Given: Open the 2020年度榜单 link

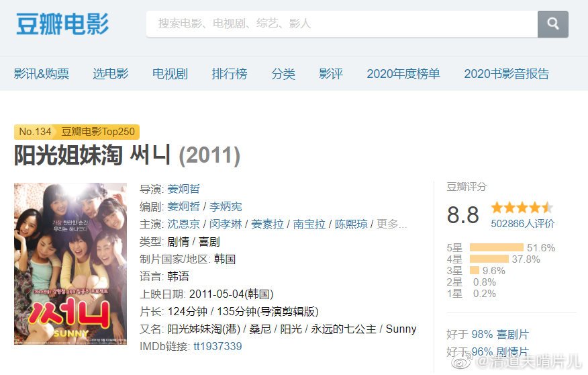Looking at the screenshot, I should tap(403, 73).
